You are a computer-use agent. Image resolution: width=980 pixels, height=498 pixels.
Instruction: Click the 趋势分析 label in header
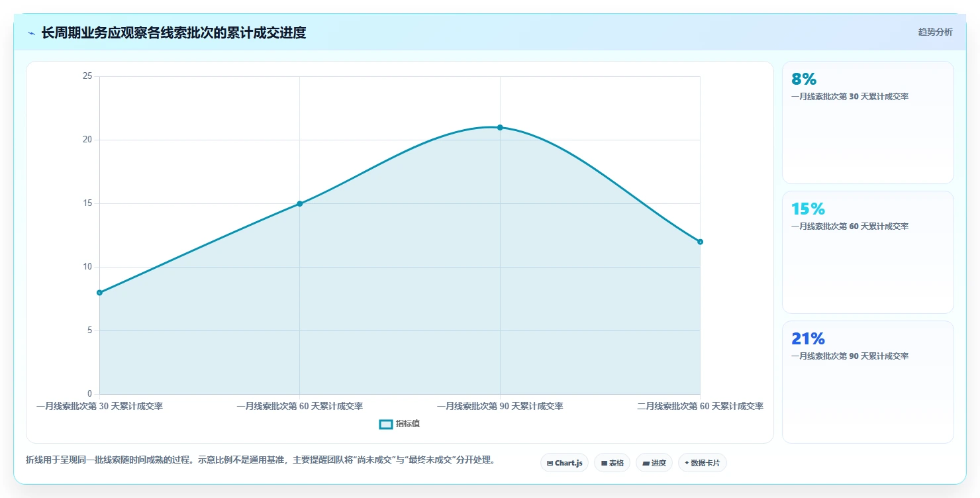tap(935, 32)
